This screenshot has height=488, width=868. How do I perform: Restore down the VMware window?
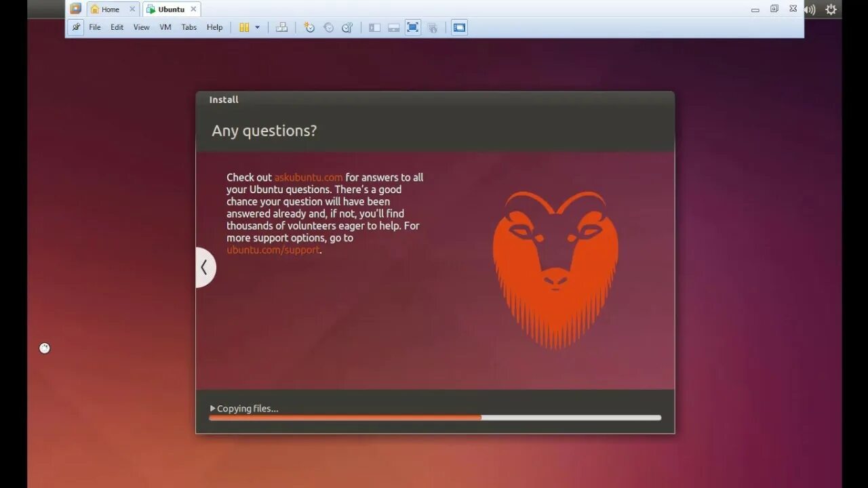click(774, 9)
